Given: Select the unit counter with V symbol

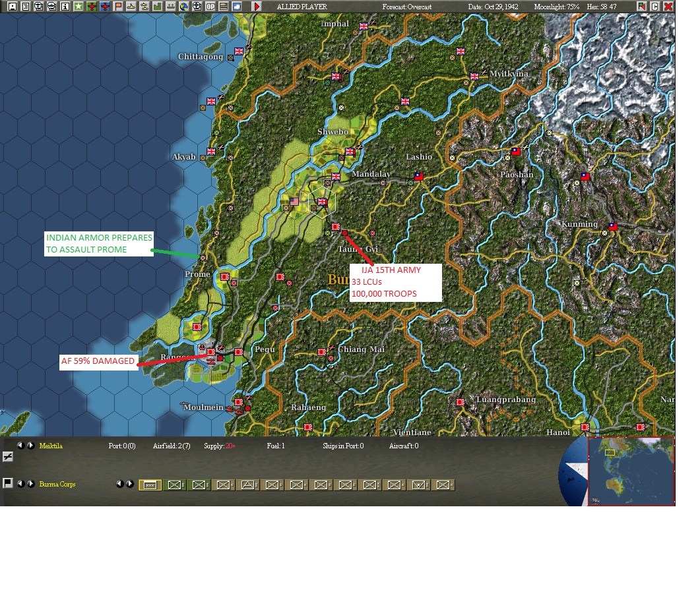Looking at the screenshot, I should 420,485.
